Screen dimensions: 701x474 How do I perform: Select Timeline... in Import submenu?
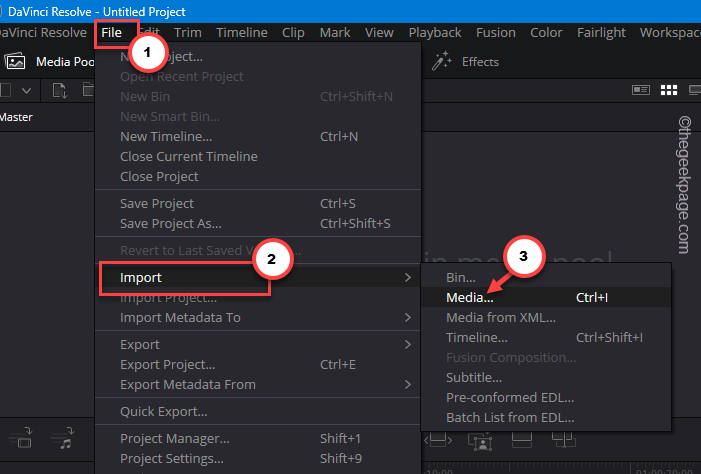pyautogui.click(x=546, y=338)
